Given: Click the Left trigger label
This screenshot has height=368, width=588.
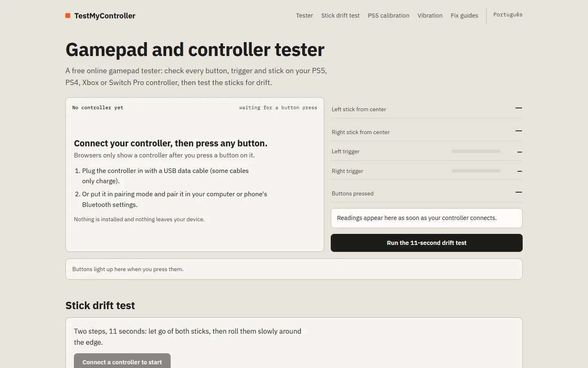Looking at the screenshot, I should click(345, 151).
